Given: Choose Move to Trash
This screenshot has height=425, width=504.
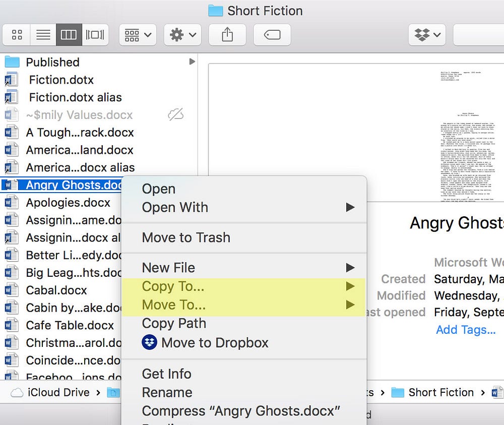Looking at the screenshot, I should pos(244,237).
